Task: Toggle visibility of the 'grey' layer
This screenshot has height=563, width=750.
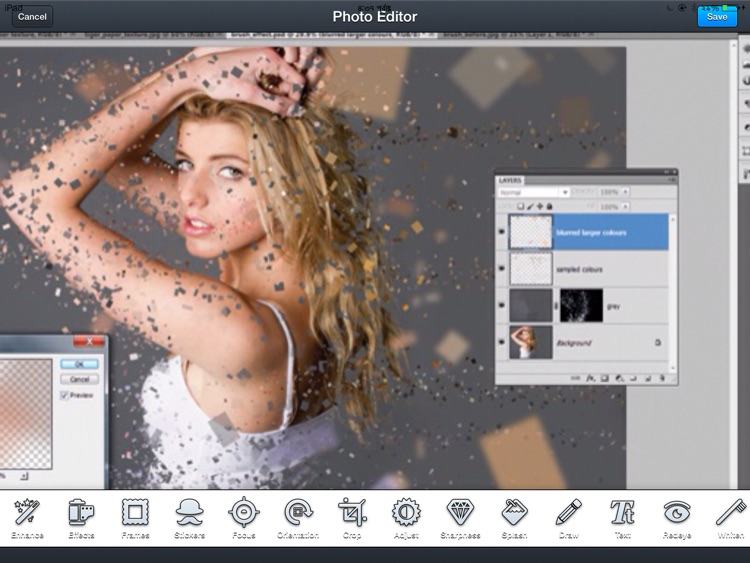Action: coord(501,305)
